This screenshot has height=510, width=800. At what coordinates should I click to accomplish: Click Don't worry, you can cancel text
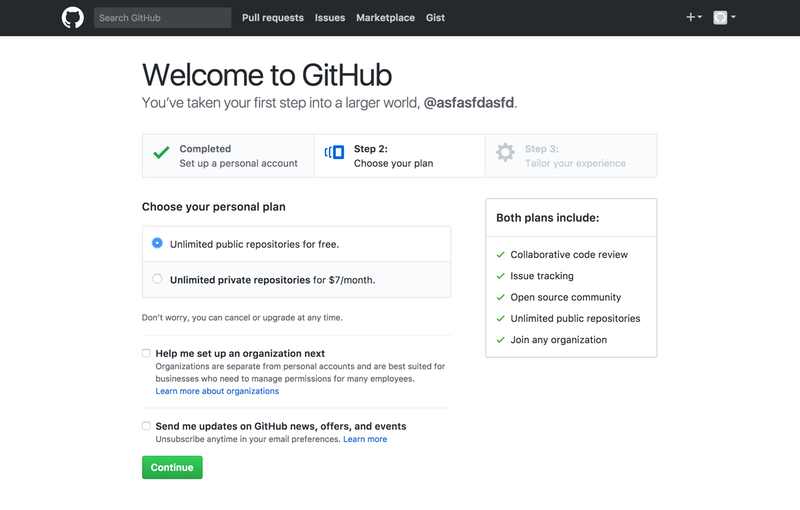click(x=242, y=318)
